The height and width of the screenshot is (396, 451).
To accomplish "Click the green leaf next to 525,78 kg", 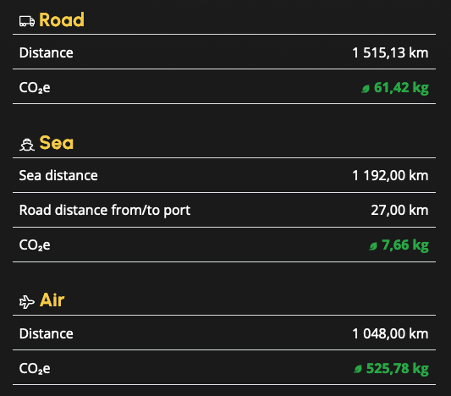I will coord(358,369).
